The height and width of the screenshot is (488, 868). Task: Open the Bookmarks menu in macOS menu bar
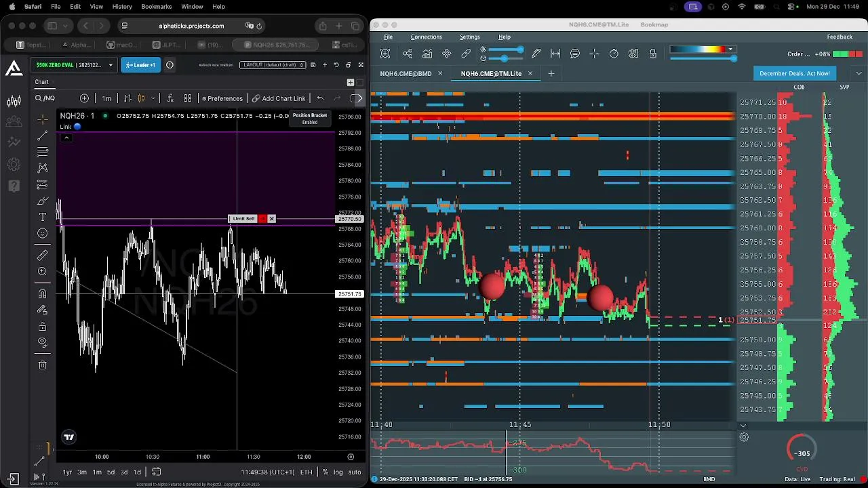156,6
